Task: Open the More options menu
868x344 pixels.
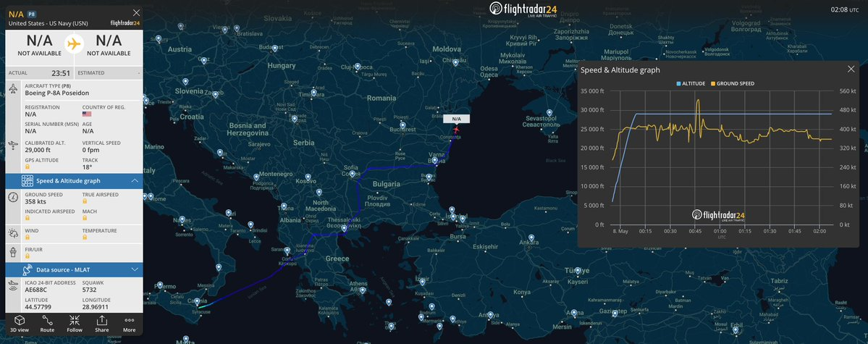Action: [129, 323]
